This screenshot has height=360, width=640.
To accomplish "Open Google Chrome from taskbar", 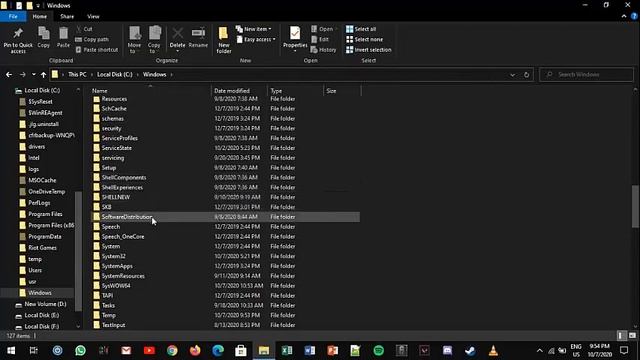I will tap(172, 350).
